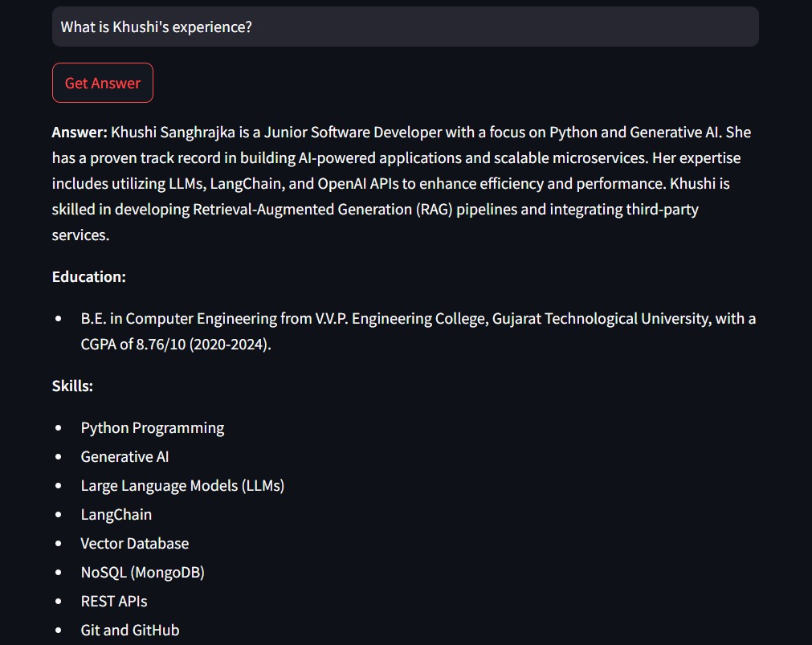This screenshot has height=645, width=812.
Task: Click the name Khushi Sanghrajka in the answer
Action: [x=173, y=133]
